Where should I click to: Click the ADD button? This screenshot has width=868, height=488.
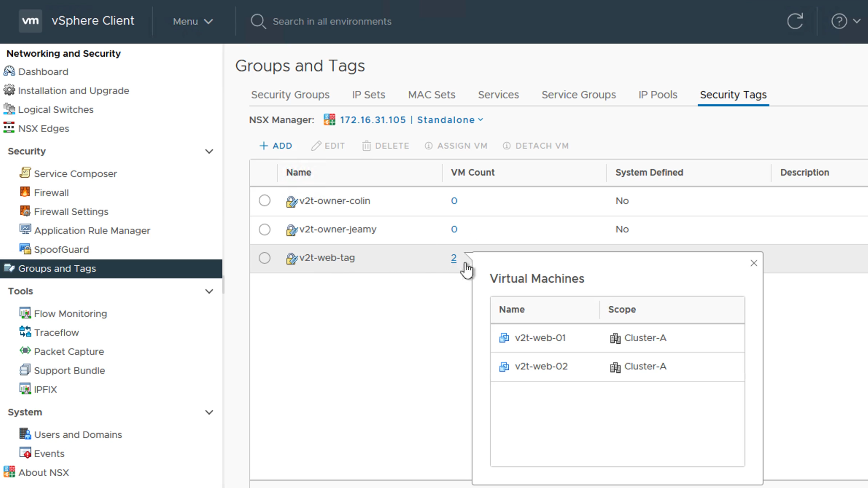click(276, 146)
